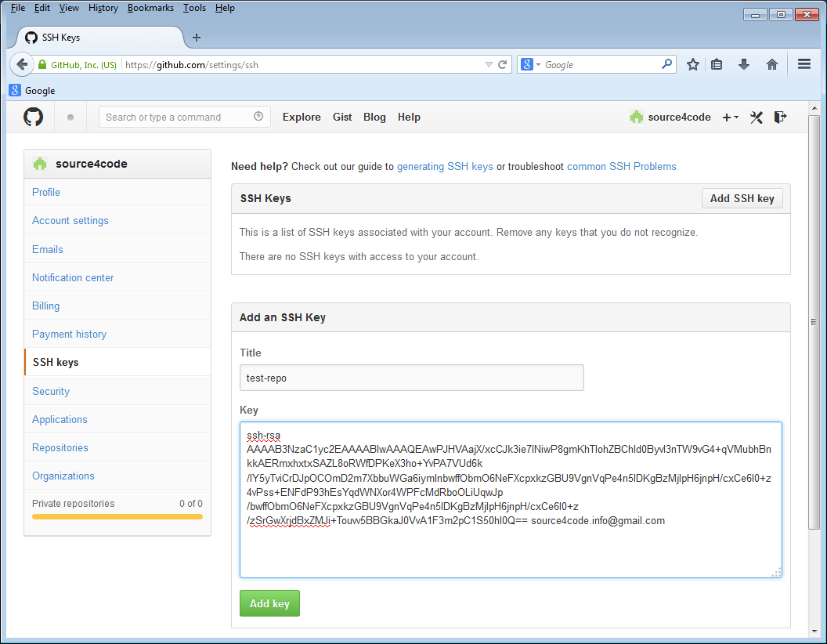Click the Explore link
The height and width of the screenshot is (644, 827).
302,117
